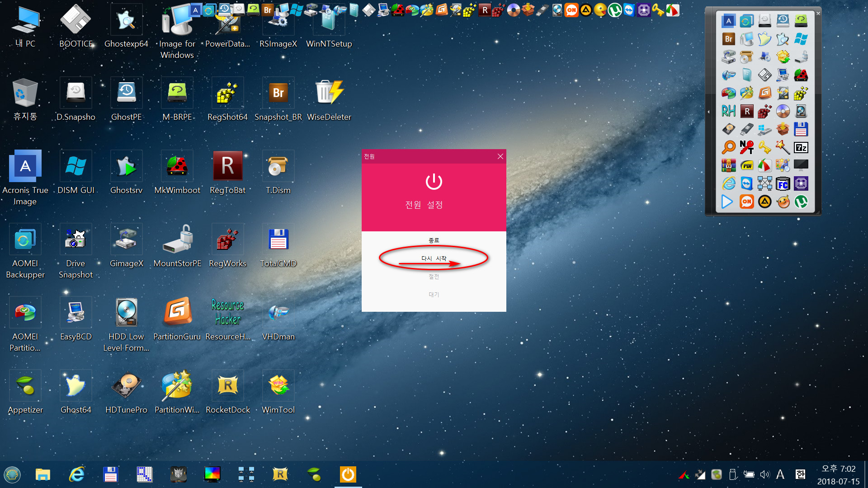Launch TotalCMD desktop icon
Image resolution: width=868 pixels, height=488 pixels.
coord(278,246)
